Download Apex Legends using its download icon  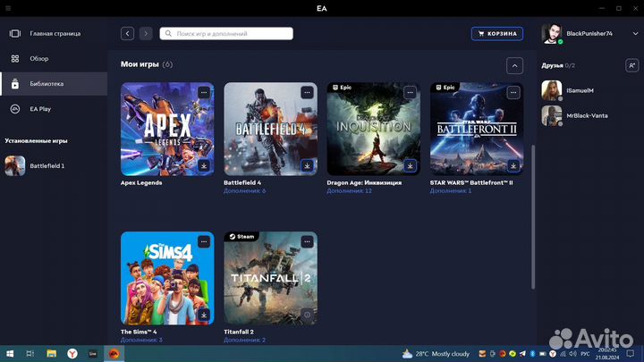204,165
